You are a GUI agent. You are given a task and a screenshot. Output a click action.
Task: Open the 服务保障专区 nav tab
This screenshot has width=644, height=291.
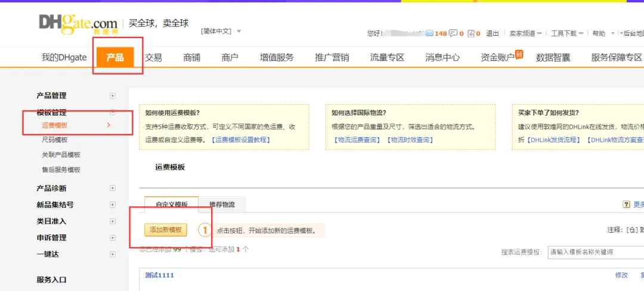pyautogui.click(x=617, y=57)
